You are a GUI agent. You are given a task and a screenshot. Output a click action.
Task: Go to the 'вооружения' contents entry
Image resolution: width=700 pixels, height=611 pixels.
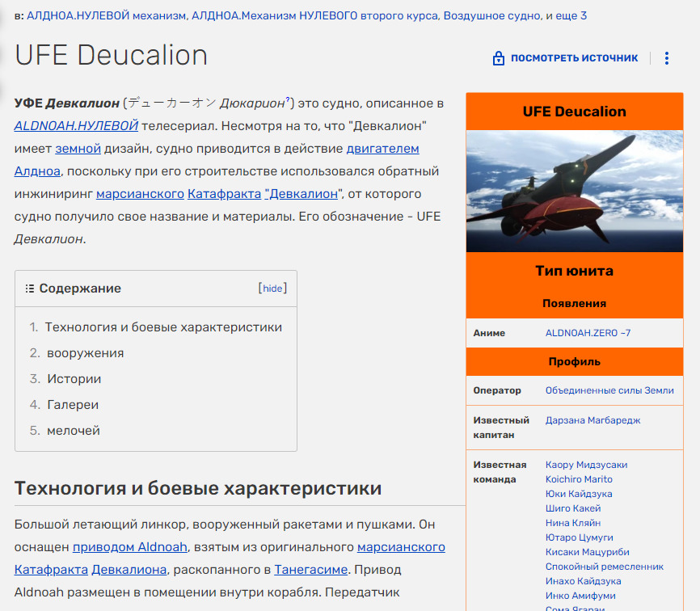pos(85,353)
